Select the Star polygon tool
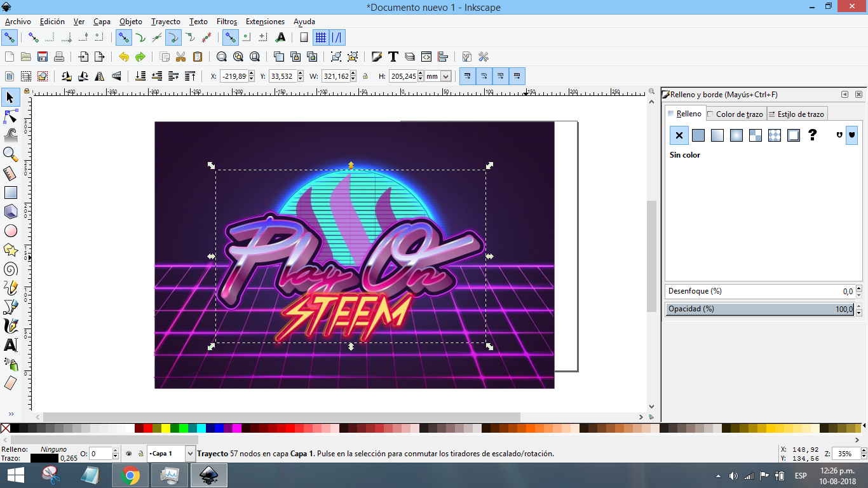The image size is (868, 488). point(10,250)
